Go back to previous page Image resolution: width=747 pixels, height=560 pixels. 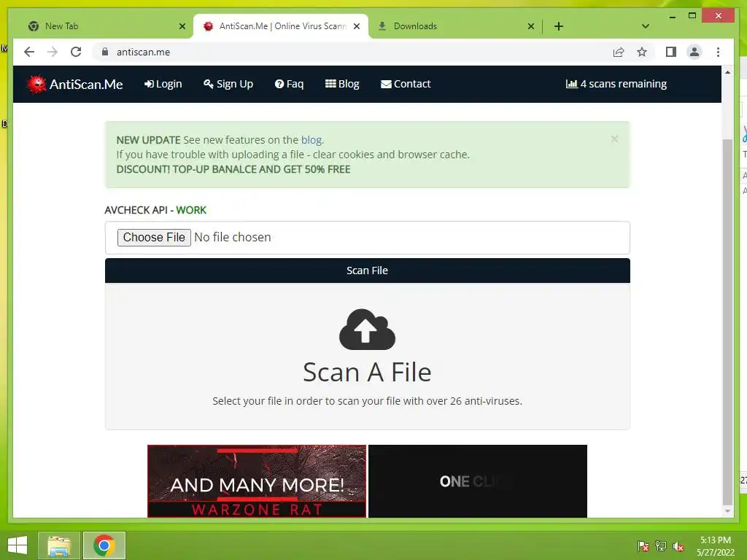point(29,52)
